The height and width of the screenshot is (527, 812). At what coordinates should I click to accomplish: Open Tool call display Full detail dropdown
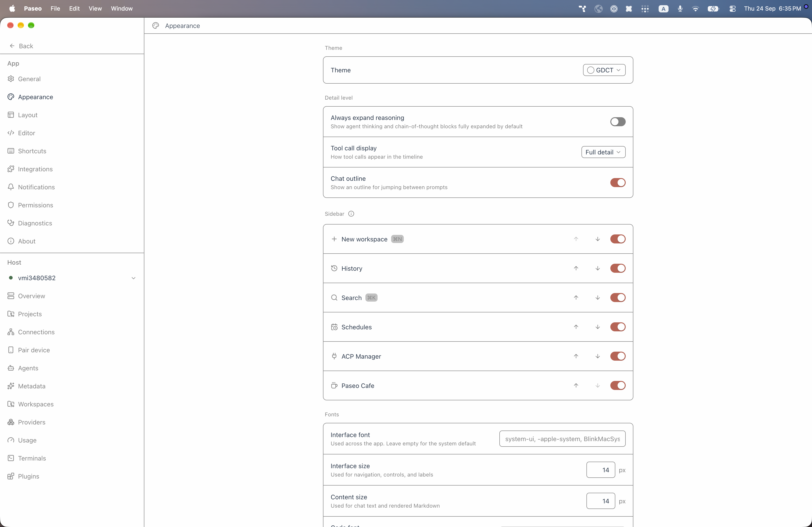click(x=603, y=152)
